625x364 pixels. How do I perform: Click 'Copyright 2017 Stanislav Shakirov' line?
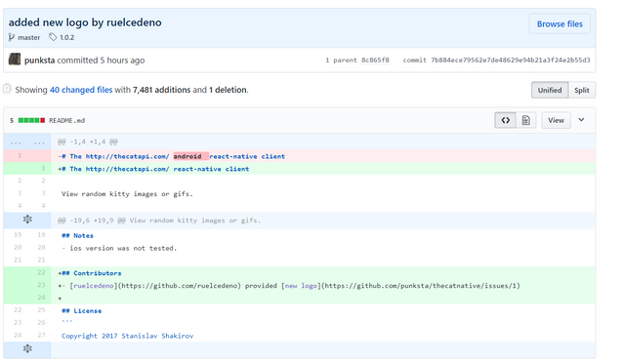[x=127, y=336]
